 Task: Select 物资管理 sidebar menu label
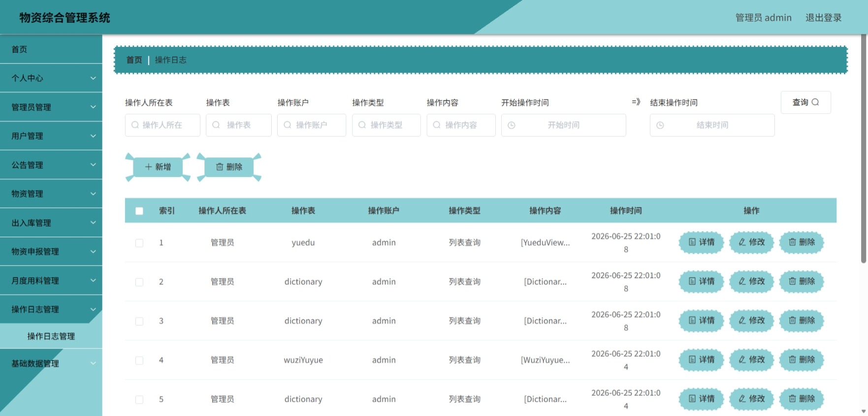(x=28, y=194)
